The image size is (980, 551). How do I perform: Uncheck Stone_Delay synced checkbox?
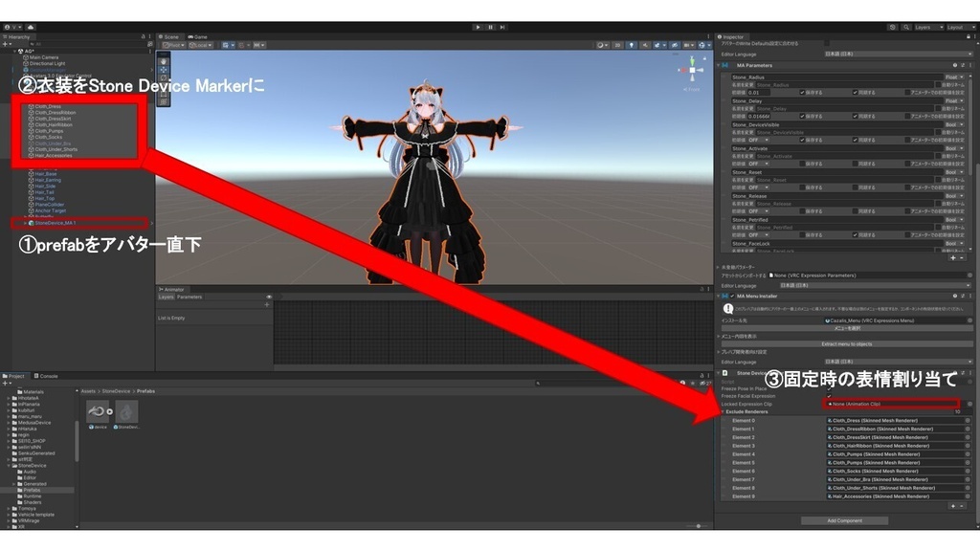[x=855, y=116]
